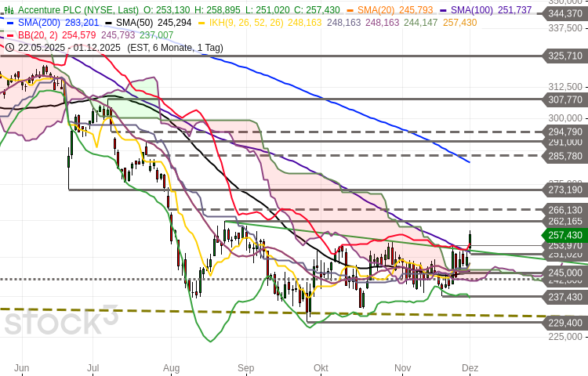
Task: Click the green 257,430 current price label
Action: point(563,235)
